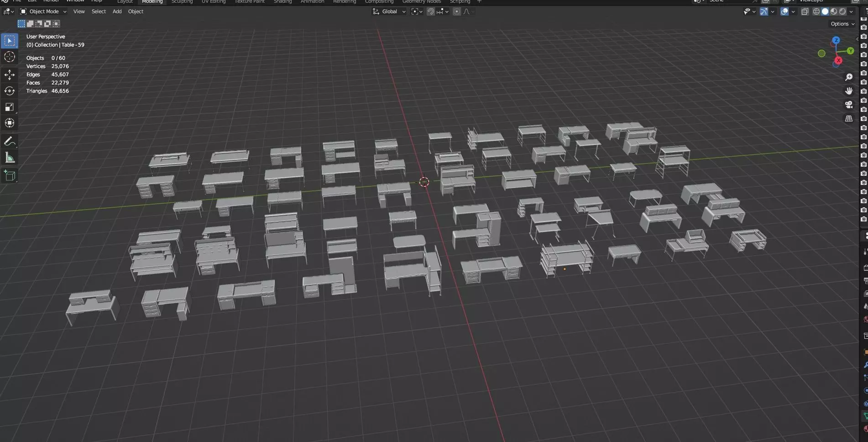The width and height of the screenshot is (868, 442).
Task: Set selection mode to new selection
Action: [x=21, y=24]
